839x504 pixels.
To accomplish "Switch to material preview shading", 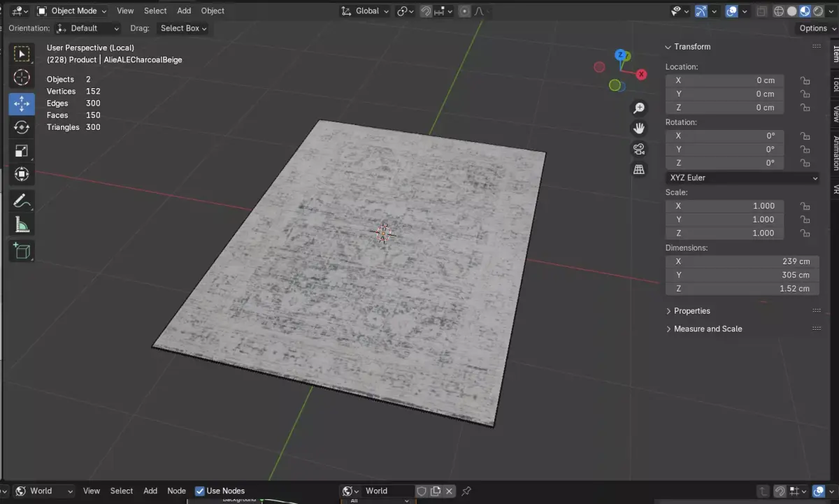I will pos(805,10).
